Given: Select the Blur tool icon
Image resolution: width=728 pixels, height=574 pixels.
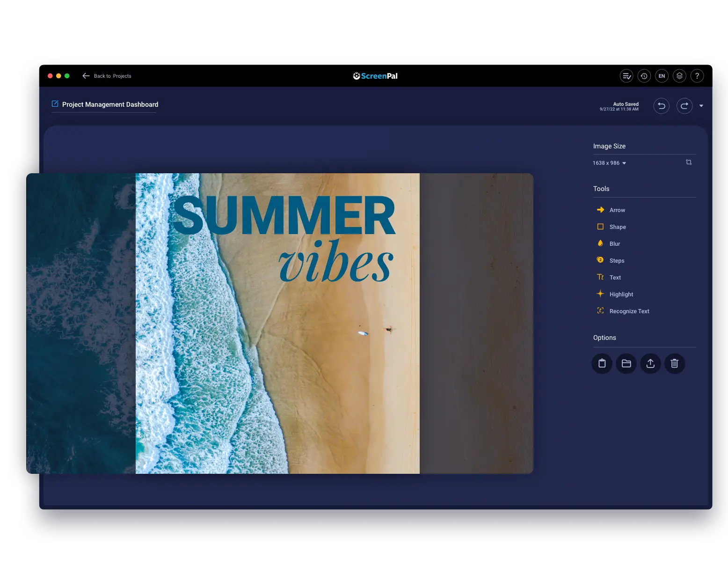Looking at the screenshot, I should click(600, 243).
